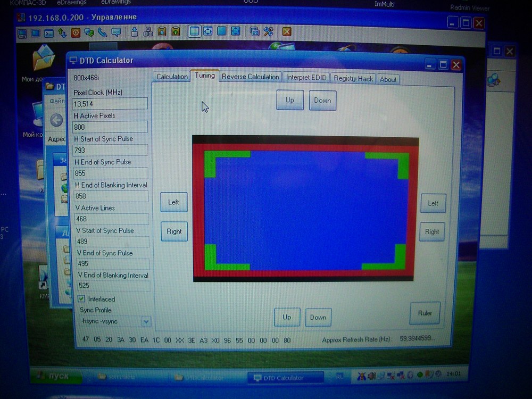Open Text Chat with the green bubbles icon
The height and width of the screenshot is (399, 532).
click(89, 32)
